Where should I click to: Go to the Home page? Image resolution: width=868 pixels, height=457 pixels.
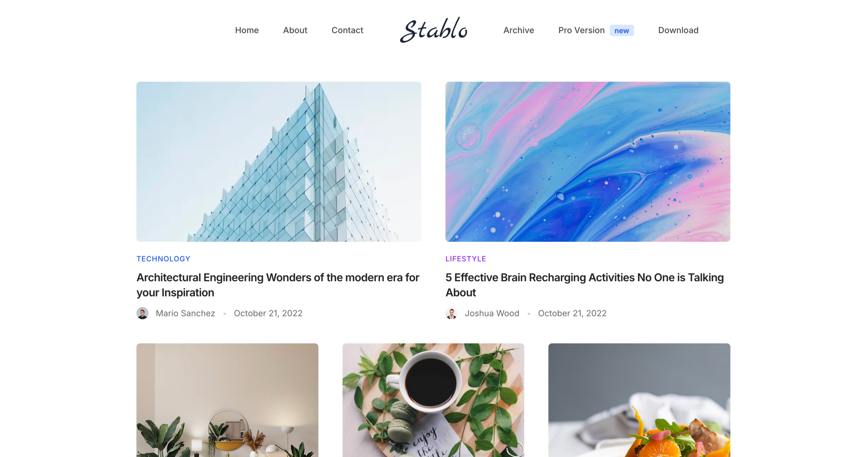click(x=247, y=30)
